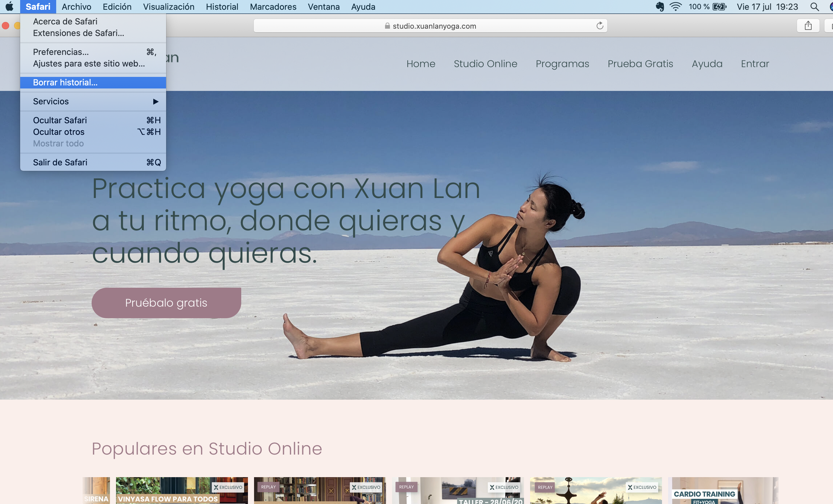Click the page reload icon in address bar
This screenshot has width=833, height=504.
coord(600,26)
